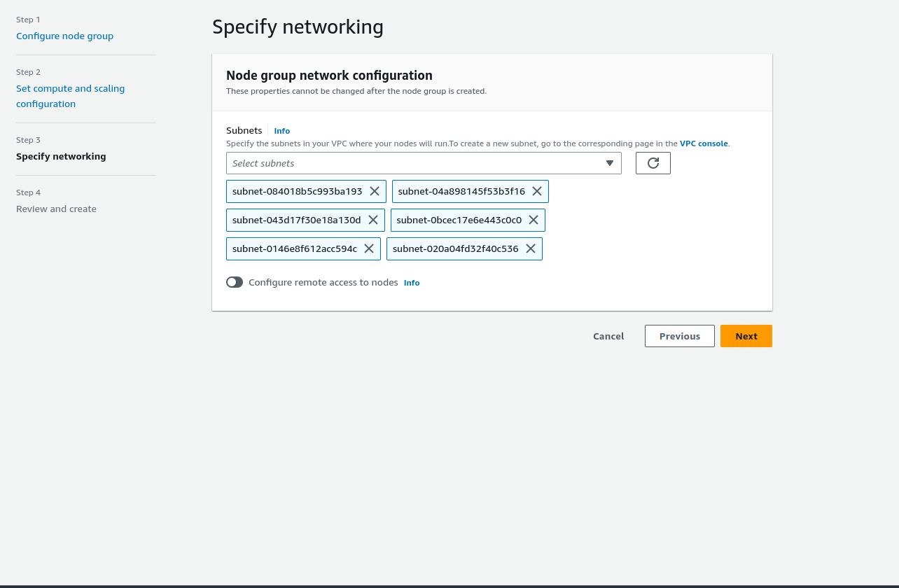The image size is (899, 588).
Task: Remove subnet-0bcec17e6e443c0c0 with its X icon
Action: click(x=534, y=220)
